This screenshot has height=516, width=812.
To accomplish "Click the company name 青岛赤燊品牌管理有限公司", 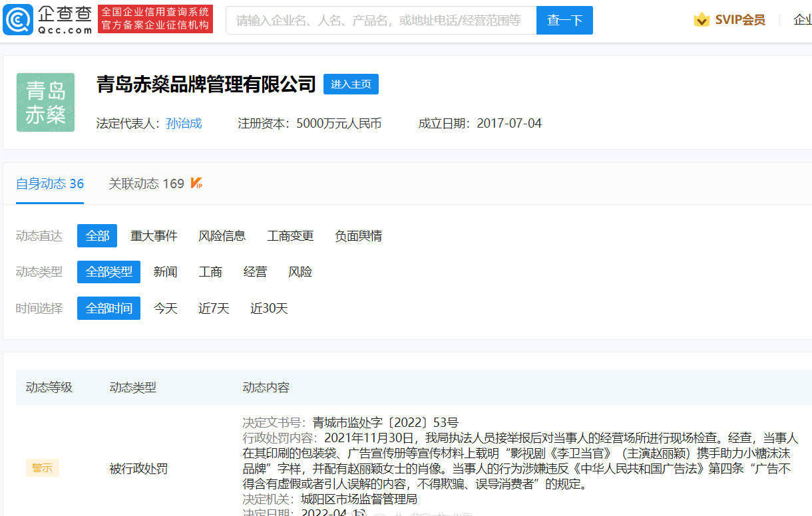I will pyautogui.click(x=206, y=84).
